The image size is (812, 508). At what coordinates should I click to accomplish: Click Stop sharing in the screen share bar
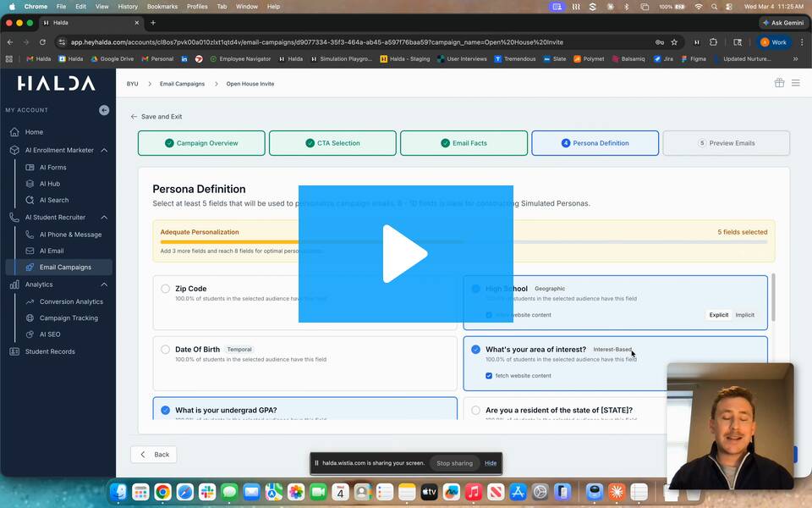click(x=455, y=463)
